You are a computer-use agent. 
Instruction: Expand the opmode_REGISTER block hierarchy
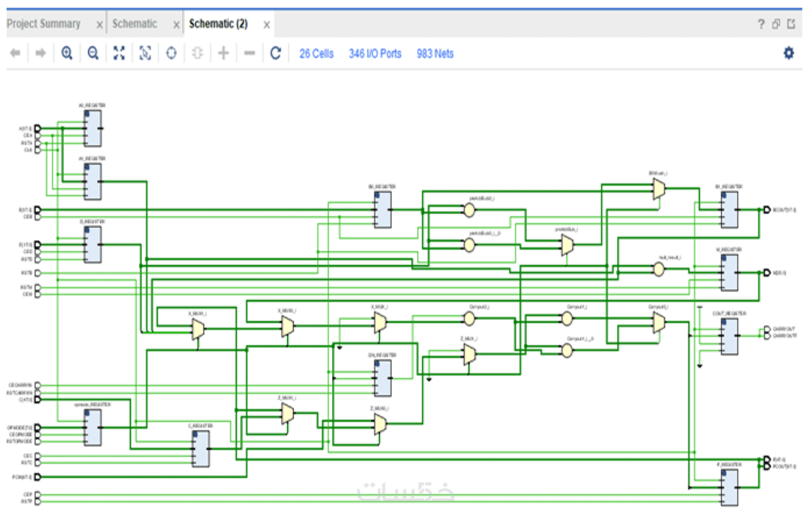tap(87, 414)
